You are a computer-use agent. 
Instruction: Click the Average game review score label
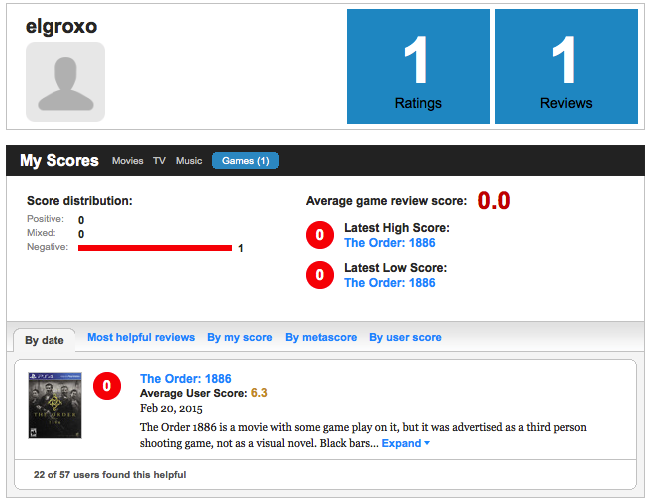(x=386, y=201)
